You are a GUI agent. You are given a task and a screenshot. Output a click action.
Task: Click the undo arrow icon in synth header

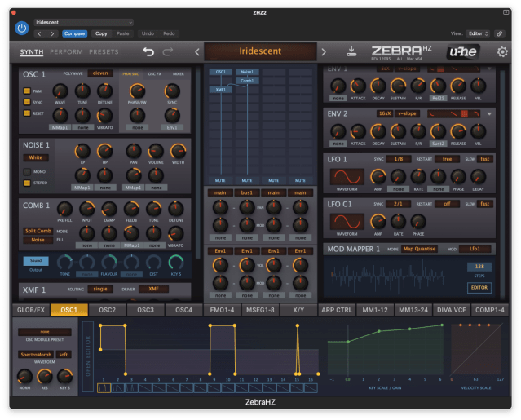[x=148, y=52]
